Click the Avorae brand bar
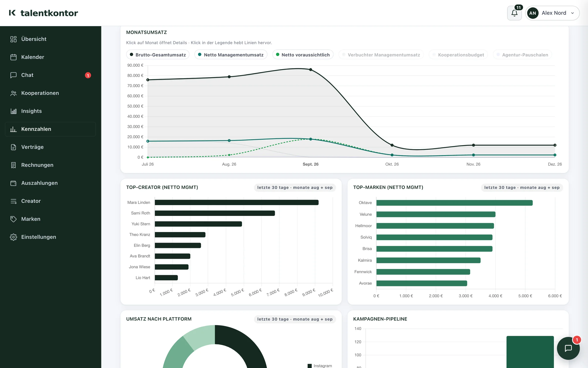This screenshot has height=368, width=588. pyautogui.click(x=422, y=283)
